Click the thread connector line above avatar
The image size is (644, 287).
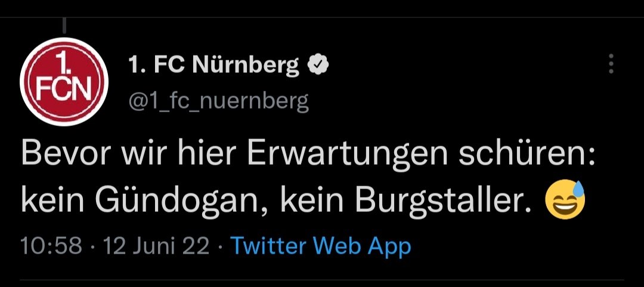pos(64,25)
